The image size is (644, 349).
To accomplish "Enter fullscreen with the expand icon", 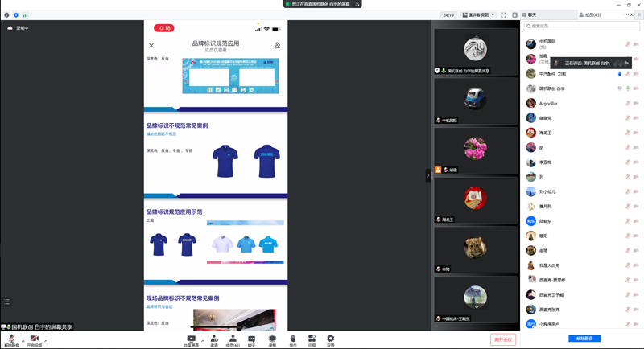I will 503,14.
